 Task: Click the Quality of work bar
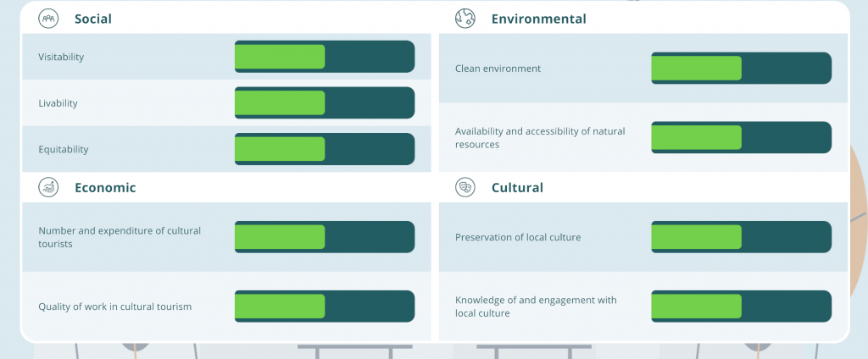point(325,306)
